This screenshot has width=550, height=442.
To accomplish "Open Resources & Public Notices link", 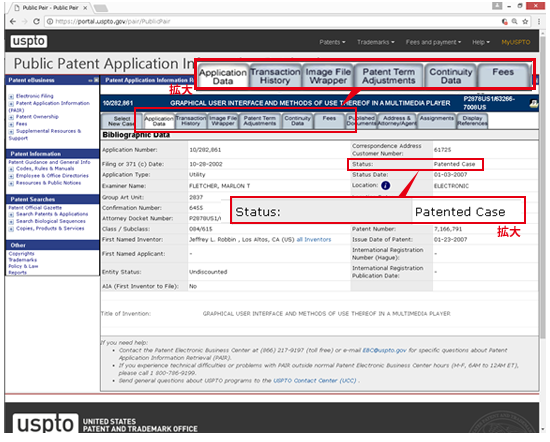I will click(48, 183).
